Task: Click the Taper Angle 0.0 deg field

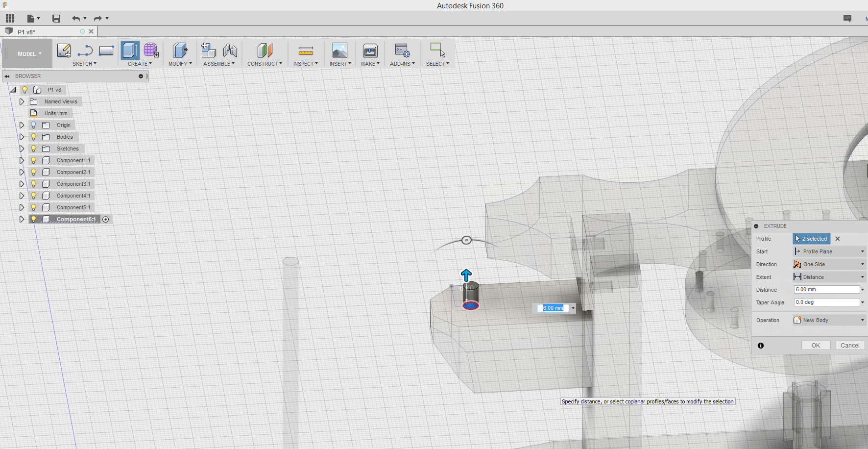Action: 827,302
